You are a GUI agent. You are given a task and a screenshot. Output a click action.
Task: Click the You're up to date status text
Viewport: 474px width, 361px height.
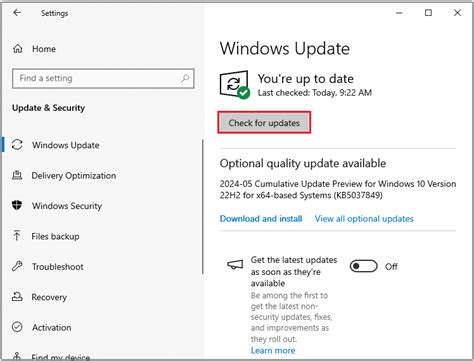305,79
